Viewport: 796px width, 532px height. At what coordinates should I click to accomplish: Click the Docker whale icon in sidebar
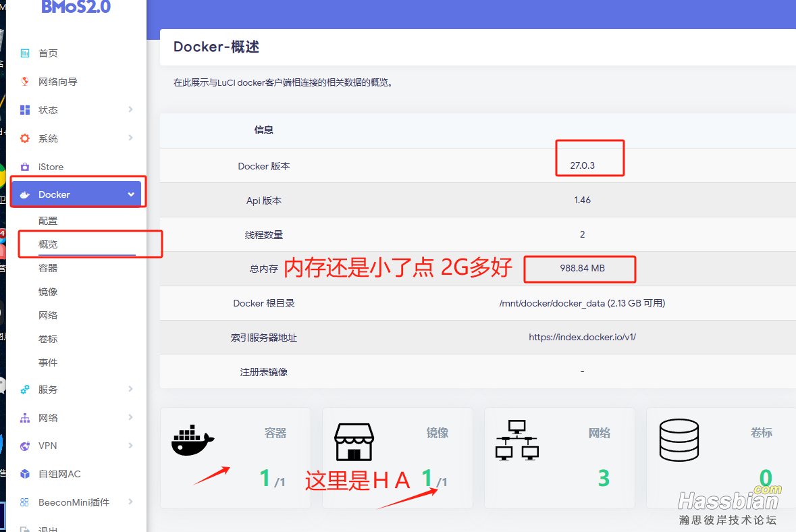24,194
